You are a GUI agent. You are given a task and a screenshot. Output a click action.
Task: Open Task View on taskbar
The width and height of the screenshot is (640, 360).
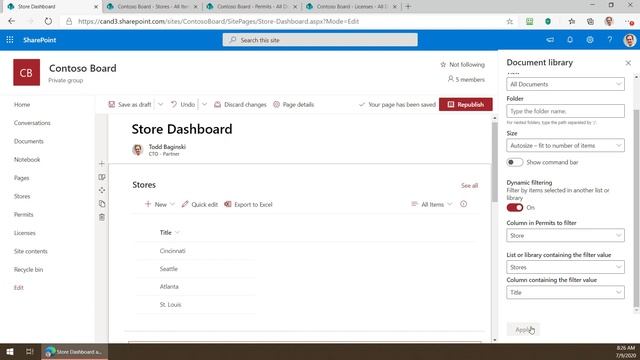(x=29, y=351)
